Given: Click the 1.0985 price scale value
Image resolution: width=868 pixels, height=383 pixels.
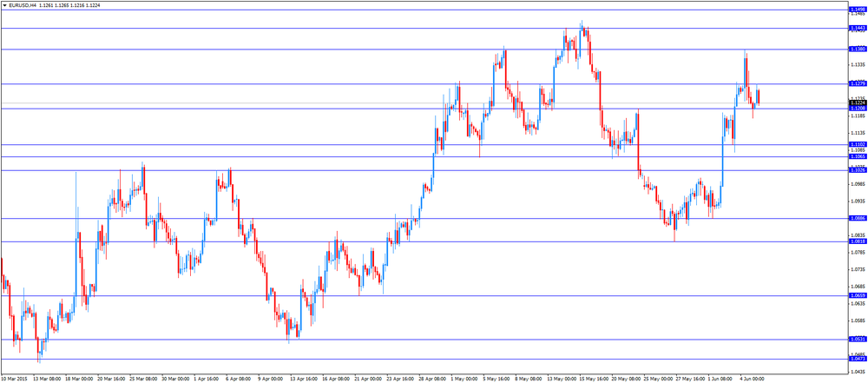Looking at the screenshot, I should pyautogui.click(x=857, y=184).
